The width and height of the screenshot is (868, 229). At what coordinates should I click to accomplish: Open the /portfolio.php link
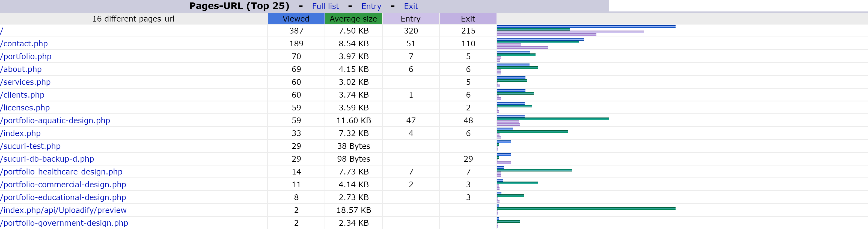click(26, 57)
